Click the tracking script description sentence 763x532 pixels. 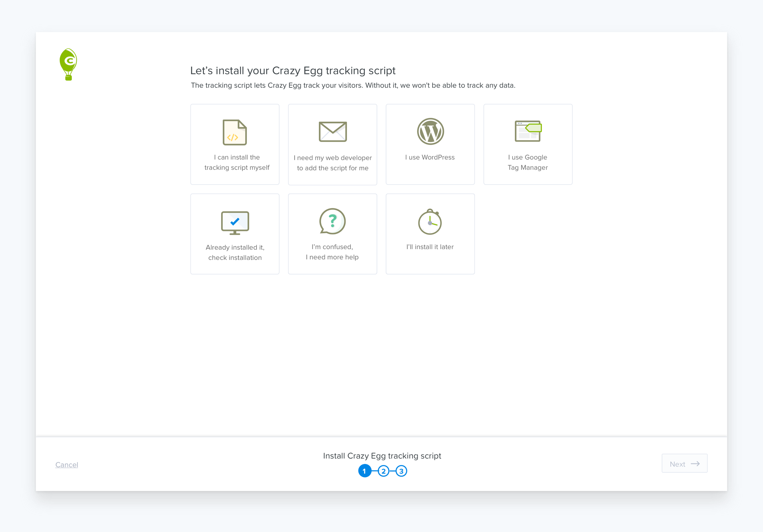353,85
